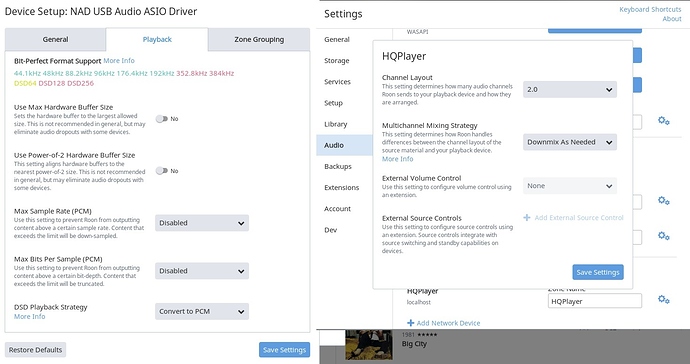
Task: Open Max Sample Rate (PCM) dropdown
Action: pyautogui.click(x=202, y=223)
